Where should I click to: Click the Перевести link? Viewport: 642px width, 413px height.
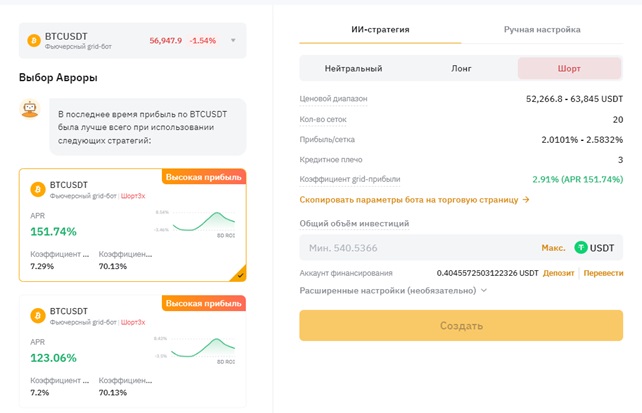coord(603,273)
